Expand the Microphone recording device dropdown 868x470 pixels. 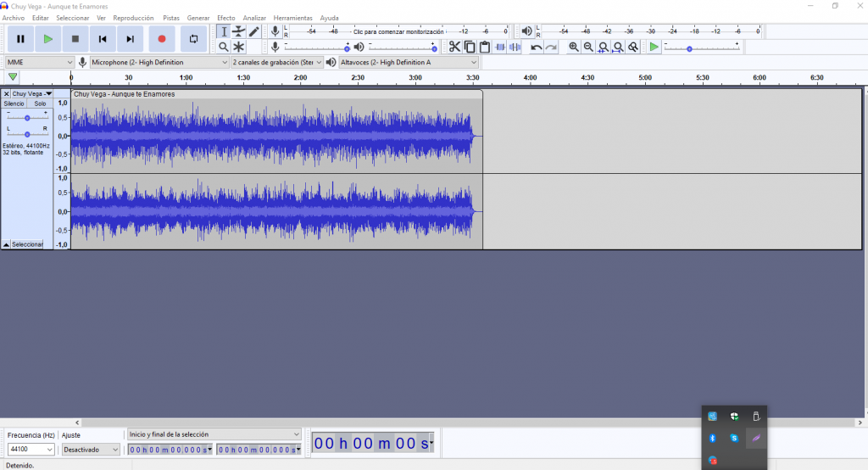click(x=159, y=62)
